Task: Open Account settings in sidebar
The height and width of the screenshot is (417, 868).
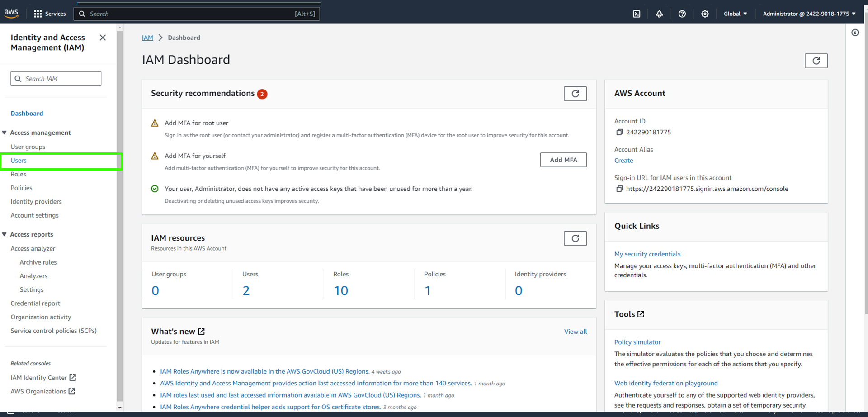Action: coord(35,215)
